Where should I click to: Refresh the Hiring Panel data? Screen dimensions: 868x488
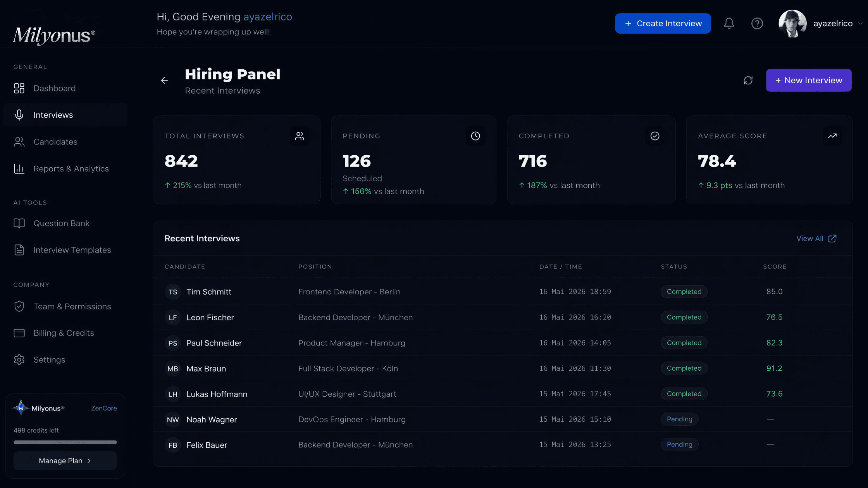pos(748,80)
